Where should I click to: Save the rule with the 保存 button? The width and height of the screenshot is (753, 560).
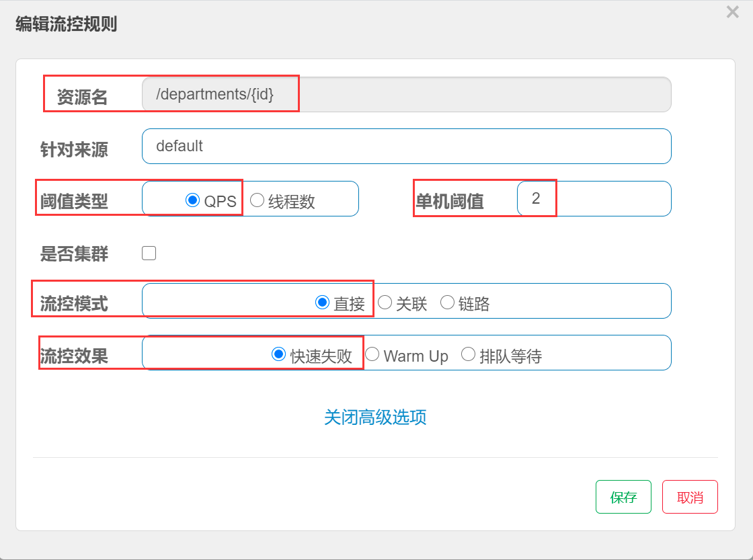(x=623, y=497)
